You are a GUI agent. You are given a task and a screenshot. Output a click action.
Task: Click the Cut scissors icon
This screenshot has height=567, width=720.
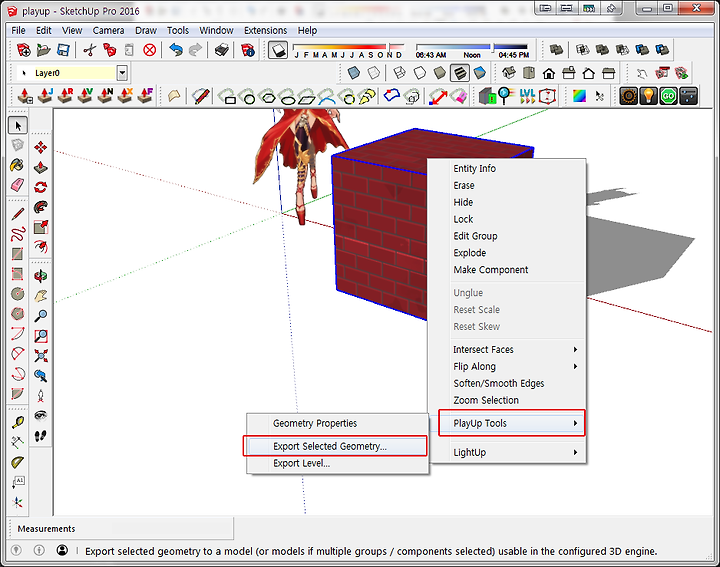tap(90, 50)
